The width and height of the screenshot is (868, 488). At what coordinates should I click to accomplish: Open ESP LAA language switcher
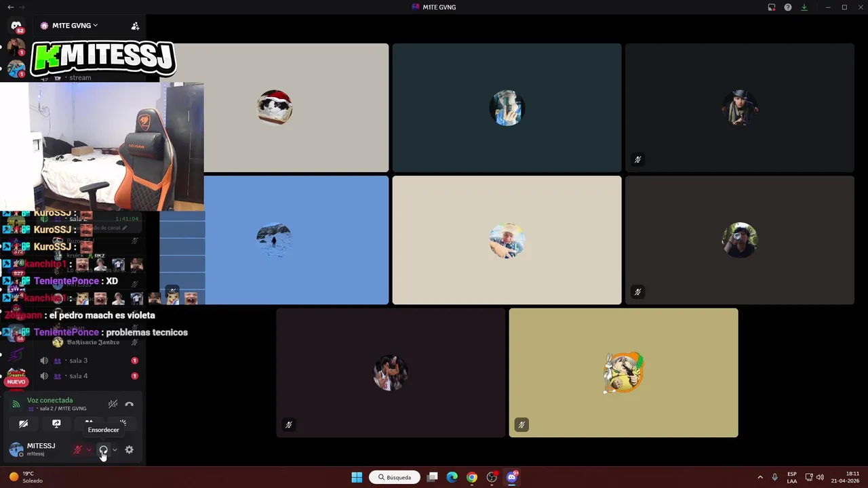(792, 477)
